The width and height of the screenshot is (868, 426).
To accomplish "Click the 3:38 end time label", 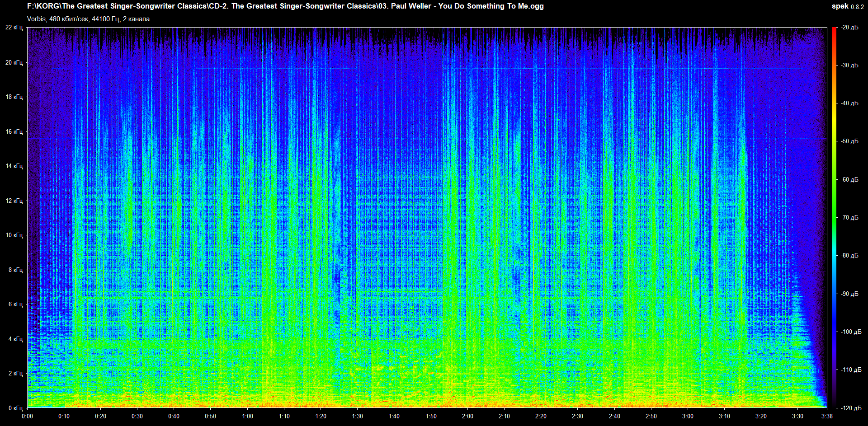I will coord(827,416).
